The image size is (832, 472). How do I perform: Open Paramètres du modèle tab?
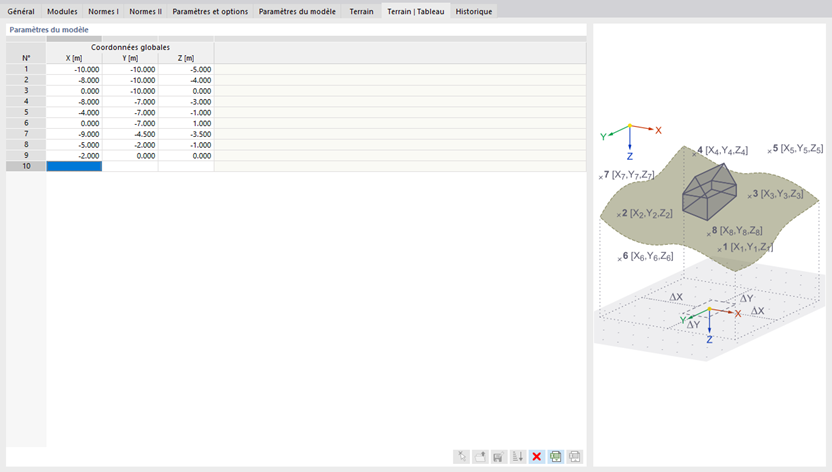(297, 11)
